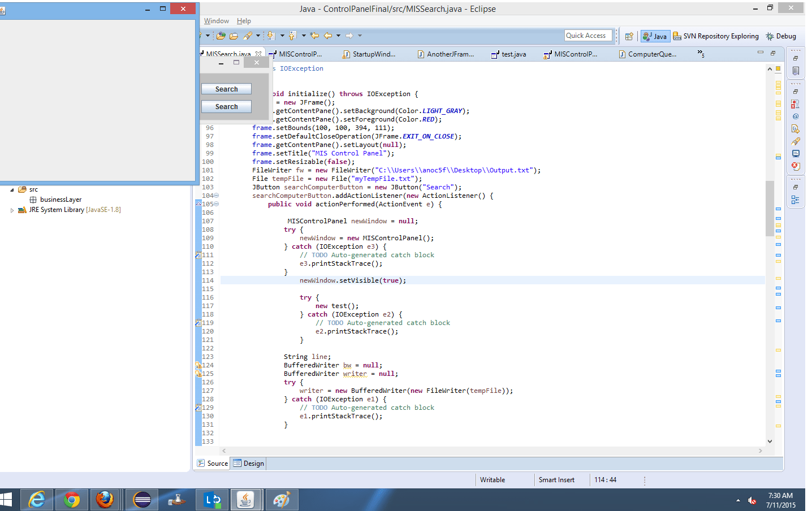This screenshot has height=511, width=812.
Task: Click the Smart Insert status field
Action: [556, 480]
